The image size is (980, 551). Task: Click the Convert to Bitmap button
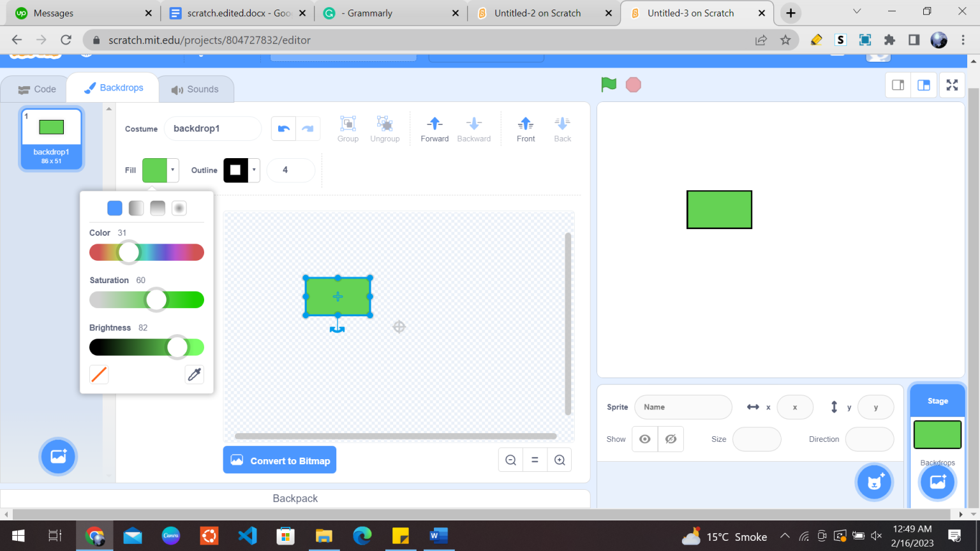click(x=279, y=459)
